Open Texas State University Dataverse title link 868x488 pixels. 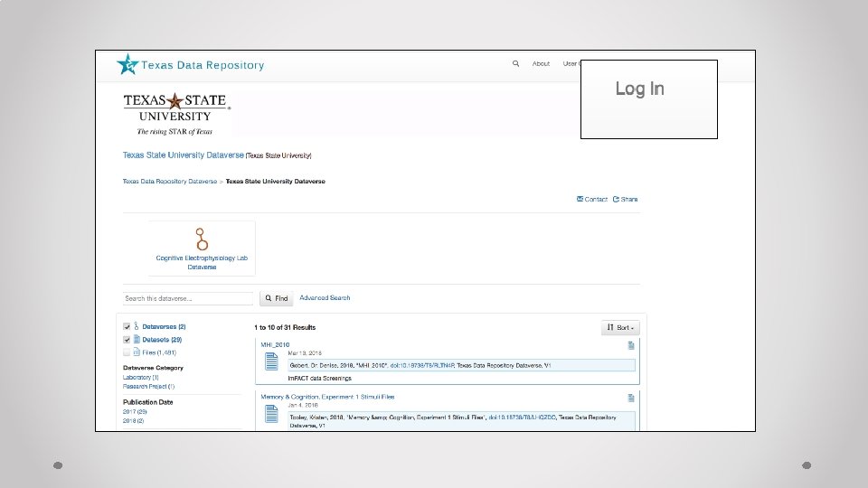click(x=184, y=155)
